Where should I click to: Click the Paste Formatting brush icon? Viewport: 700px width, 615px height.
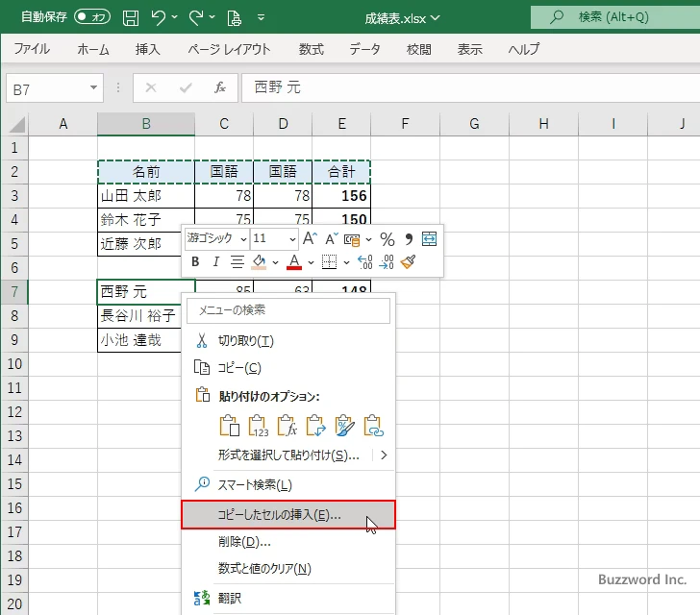point(344,426)
